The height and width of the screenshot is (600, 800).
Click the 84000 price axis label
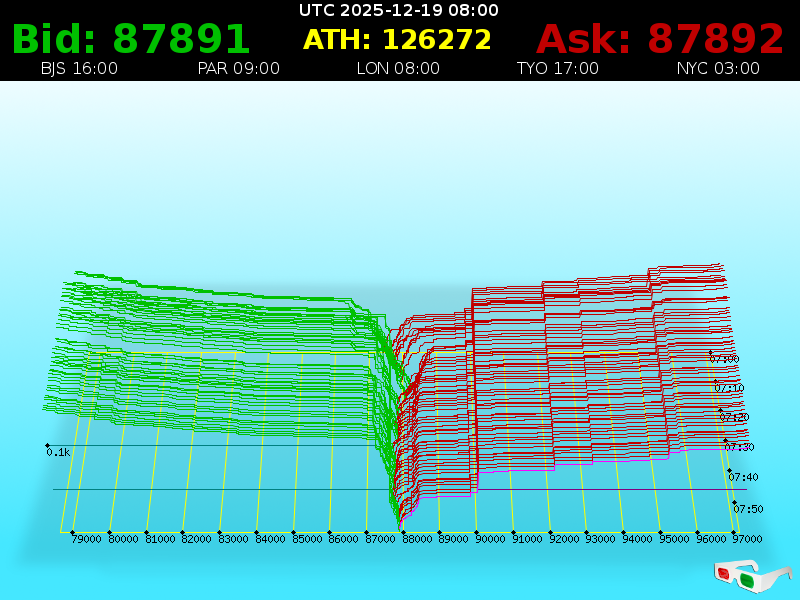pos(270,539)
